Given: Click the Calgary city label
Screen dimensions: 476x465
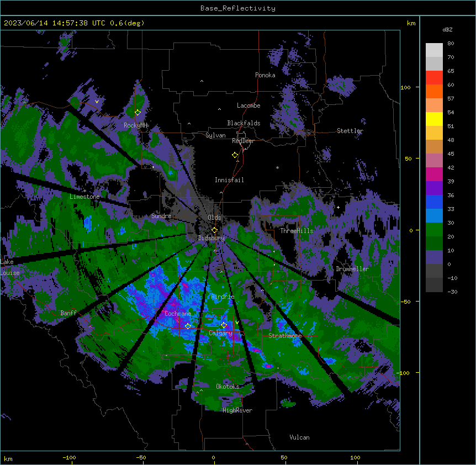Looking at the screenshot, I should coord(220,333).
